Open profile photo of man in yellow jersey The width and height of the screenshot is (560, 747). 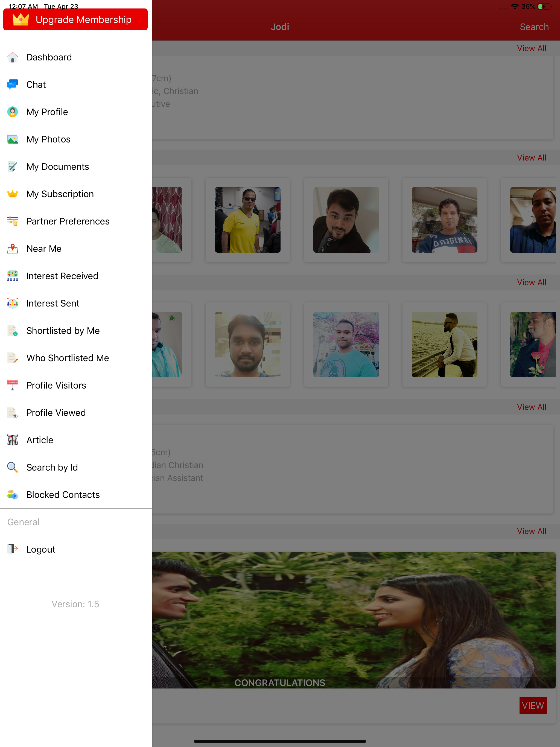pyautogui.click(x=247, y=220)
